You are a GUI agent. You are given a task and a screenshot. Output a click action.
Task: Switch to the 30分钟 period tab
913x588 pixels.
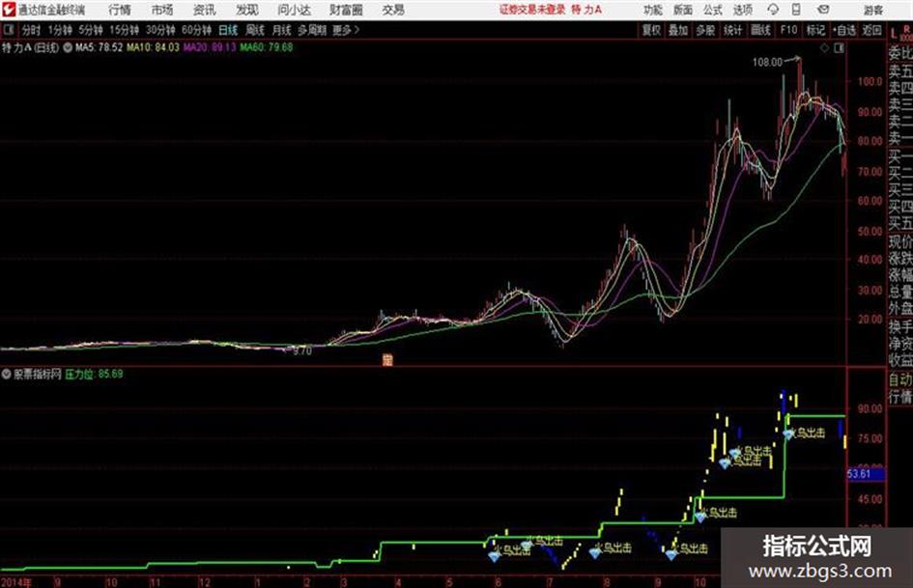160,30
